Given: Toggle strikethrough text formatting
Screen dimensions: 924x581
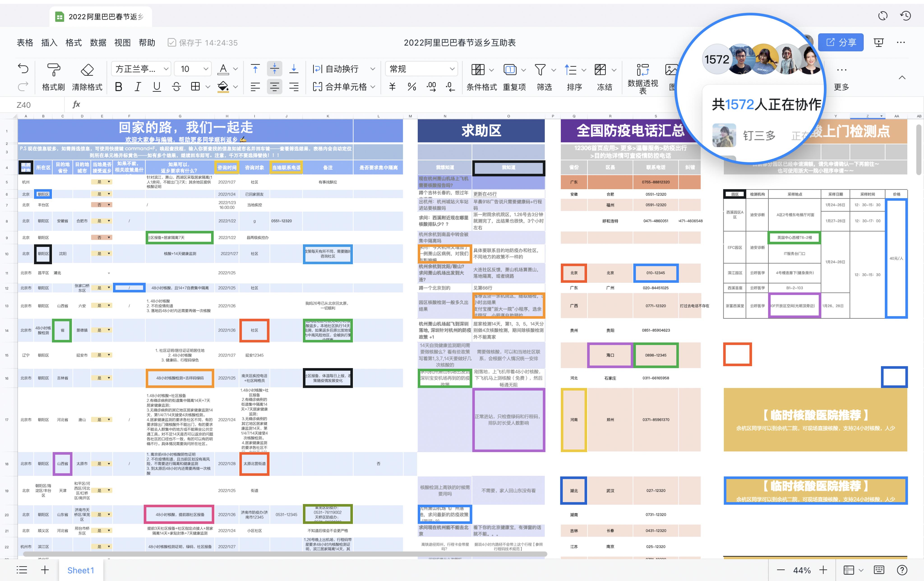Looking at the screenshot, I should (x=176, y=87).
